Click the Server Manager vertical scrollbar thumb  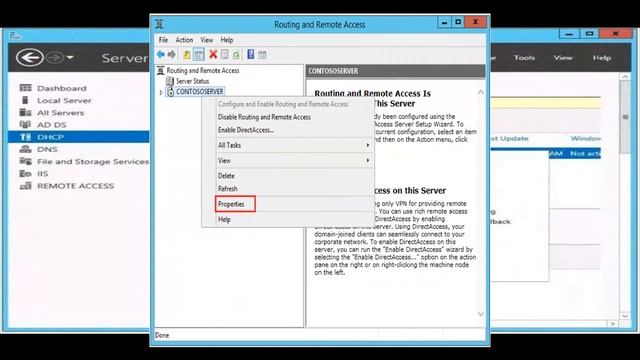(x=625, y=117)
